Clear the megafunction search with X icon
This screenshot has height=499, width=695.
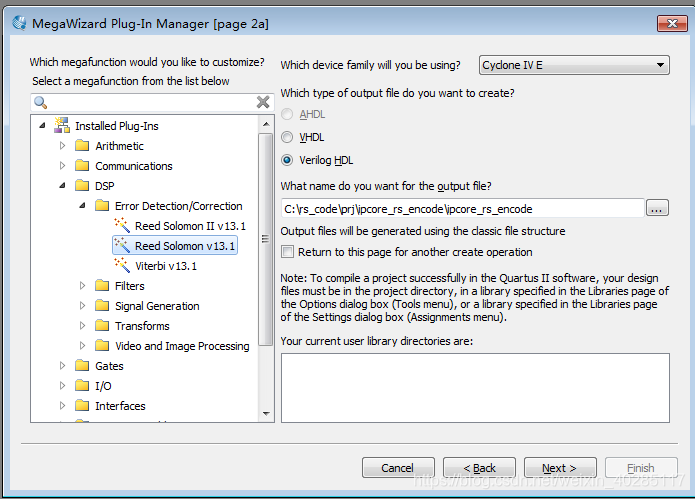click(x=263, y=102)
